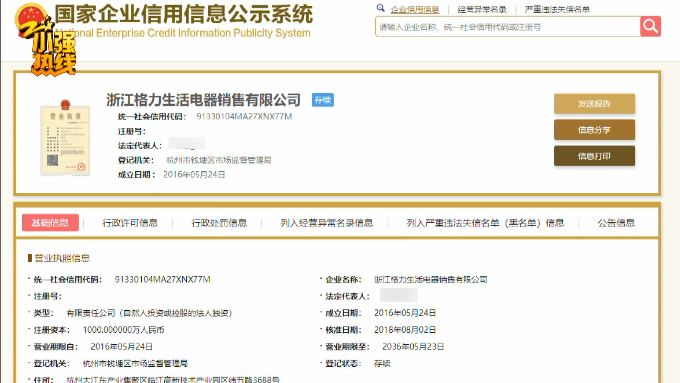This screenshot has width=680, height=383.
Task: Switch to the 列入经营异常名录信息 tab
Action: point(327,223)
